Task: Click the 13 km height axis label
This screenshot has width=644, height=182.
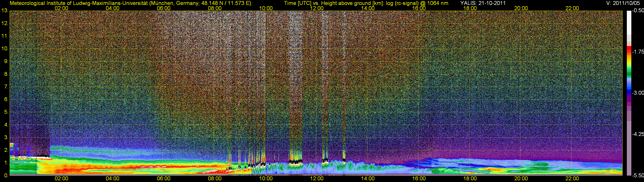Action: [5, 11]
